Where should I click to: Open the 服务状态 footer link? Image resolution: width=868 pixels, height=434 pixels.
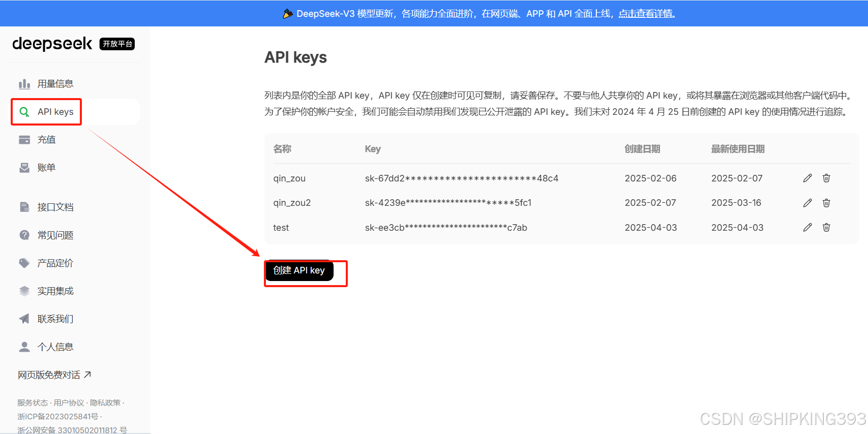click(33, 402)
